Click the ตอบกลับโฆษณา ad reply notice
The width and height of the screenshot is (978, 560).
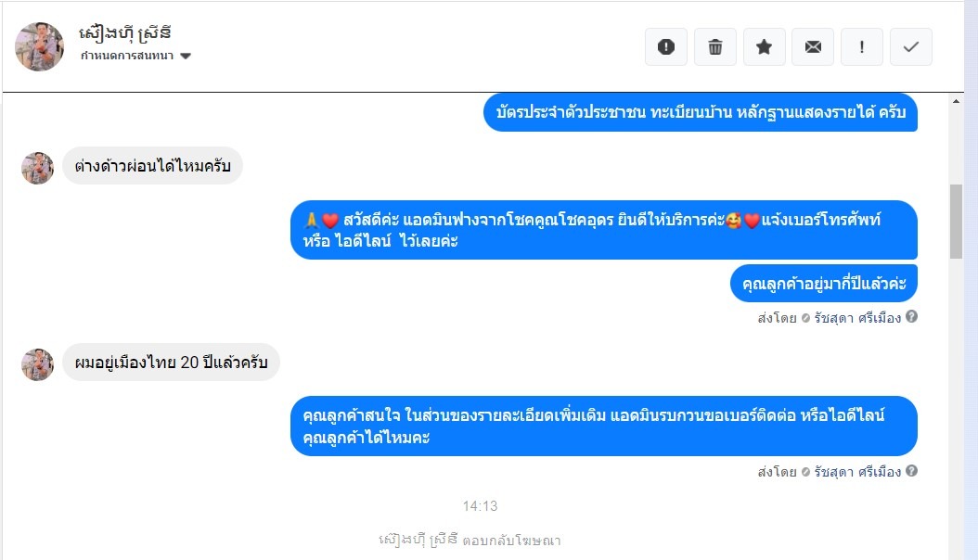coord(470,540)
